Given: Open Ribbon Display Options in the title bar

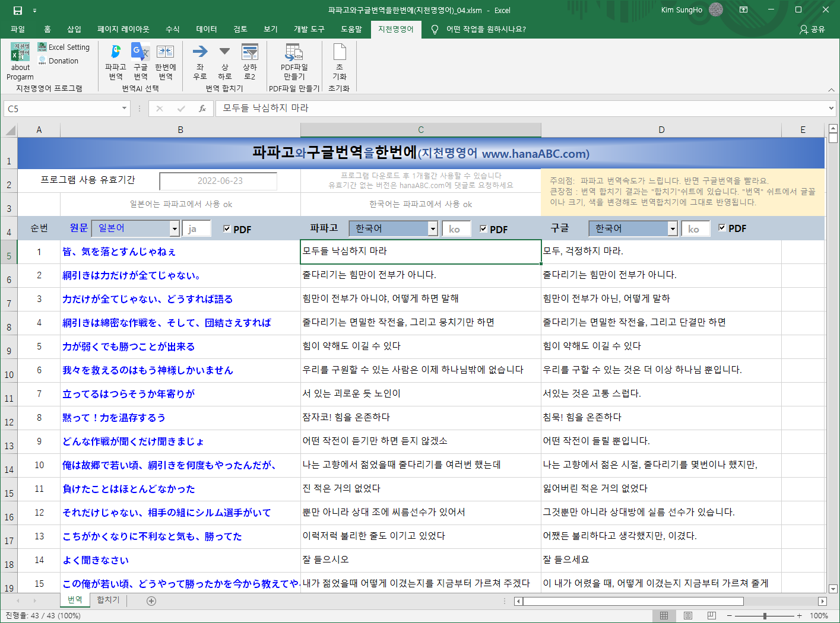Looking at the screenshot, I should (744, 9).
